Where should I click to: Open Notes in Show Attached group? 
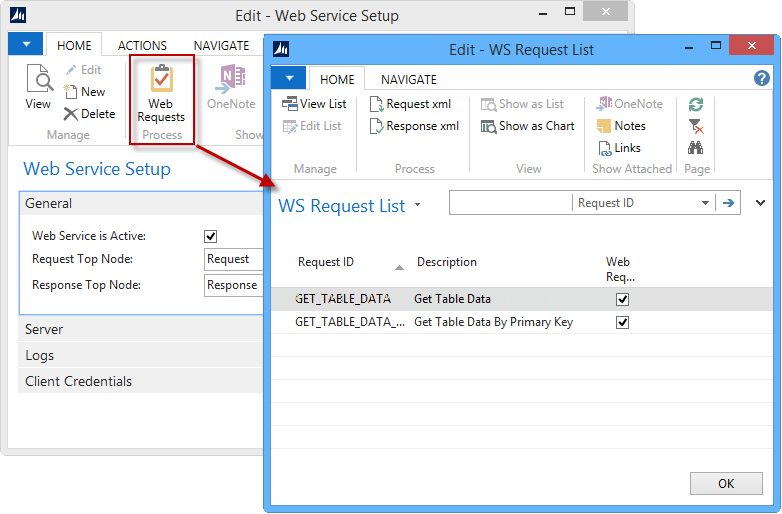(621, 126)
